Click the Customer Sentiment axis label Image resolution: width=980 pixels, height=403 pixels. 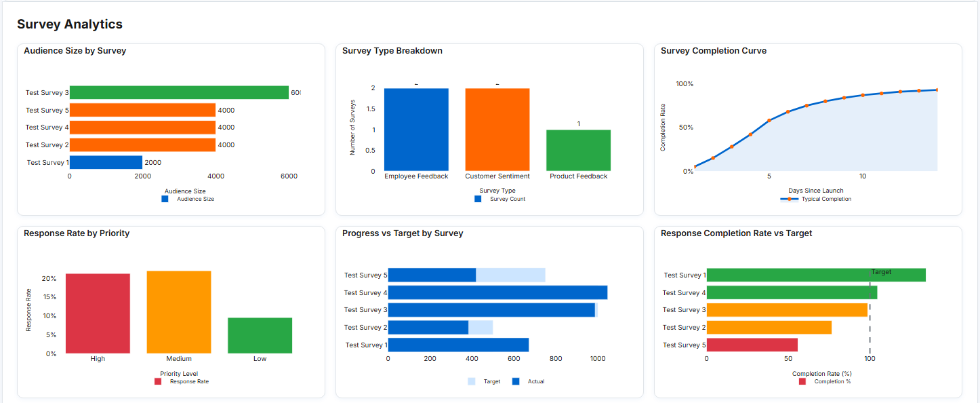pyautogui.click(x=497, y=176)
